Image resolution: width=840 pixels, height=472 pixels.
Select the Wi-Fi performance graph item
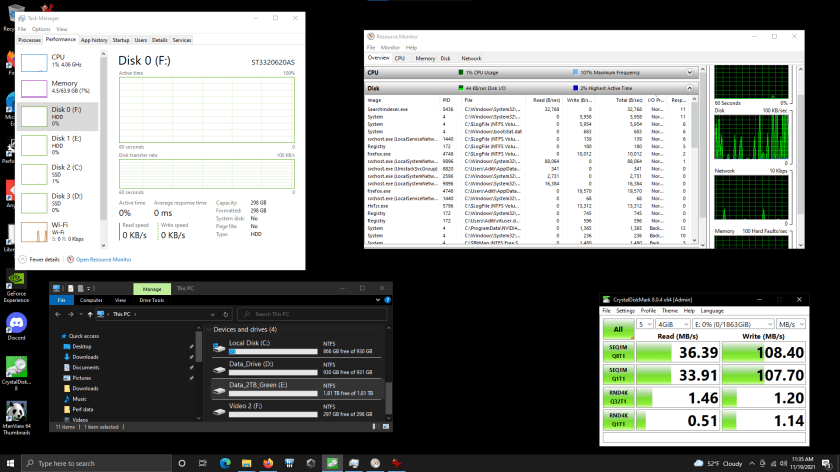(x=35, y=233)
